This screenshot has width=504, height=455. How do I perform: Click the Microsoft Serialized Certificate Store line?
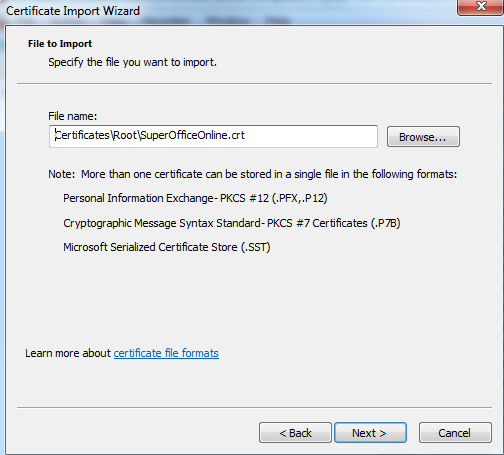pos(167,247)
